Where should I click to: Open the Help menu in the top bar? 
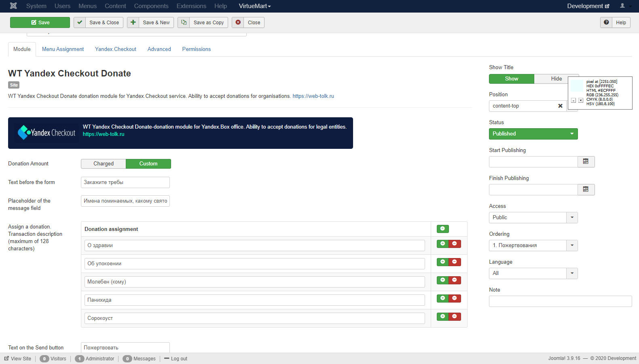coord(220,6)
